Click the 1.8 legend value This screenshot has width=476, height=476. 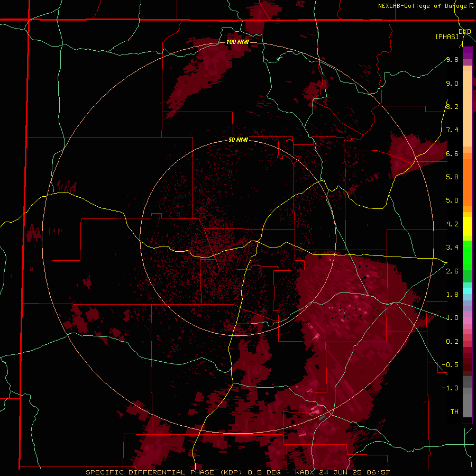coord(452,295)
